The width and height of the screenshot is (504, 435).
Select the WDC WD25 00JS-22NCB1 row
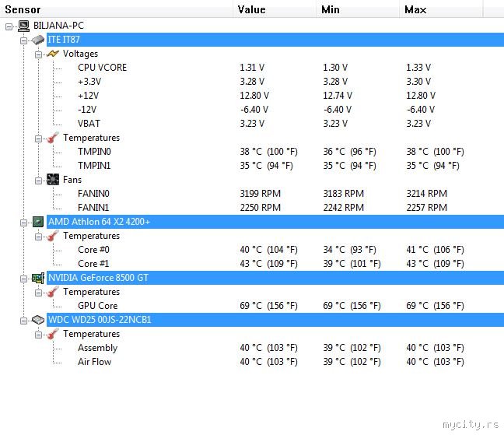275,320
